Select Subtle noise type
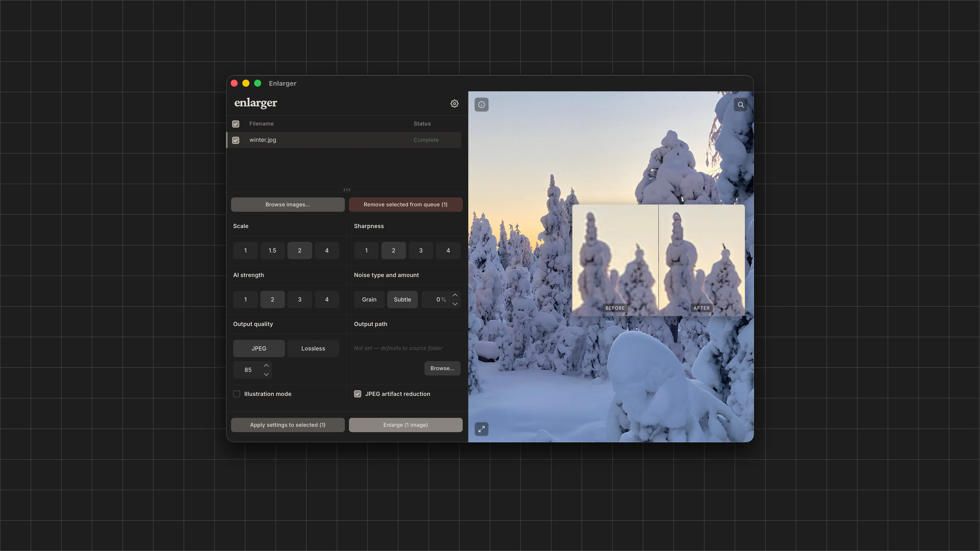The image size is (980, 551). coord(402,299)
